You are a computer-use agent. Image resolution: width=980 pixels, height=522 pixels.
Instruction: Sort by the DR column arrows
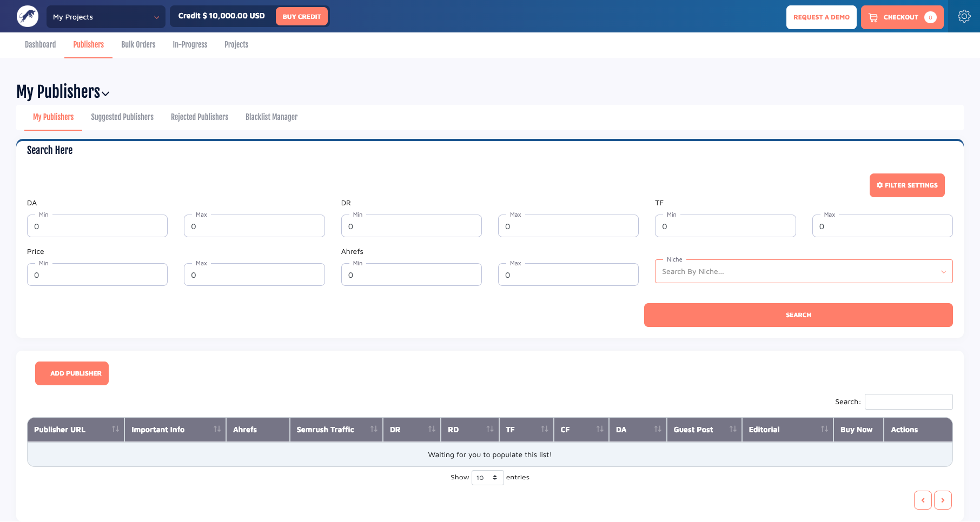(x=432, y=429)
